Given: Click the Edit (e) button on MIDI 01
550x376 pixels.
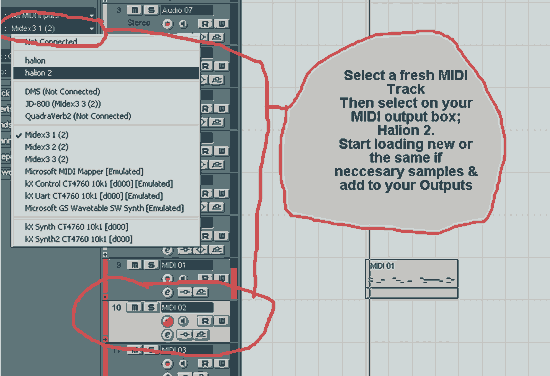Looking at the screenshot, I should coord(168,293).
